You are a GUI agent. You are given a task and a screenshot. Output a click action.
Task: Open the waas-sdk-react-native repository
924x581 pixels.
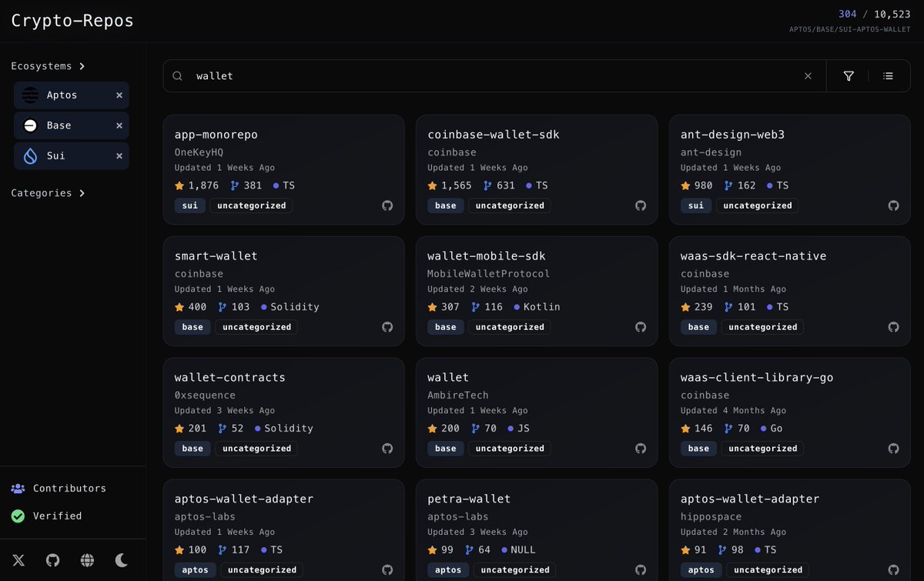[753, 256]
